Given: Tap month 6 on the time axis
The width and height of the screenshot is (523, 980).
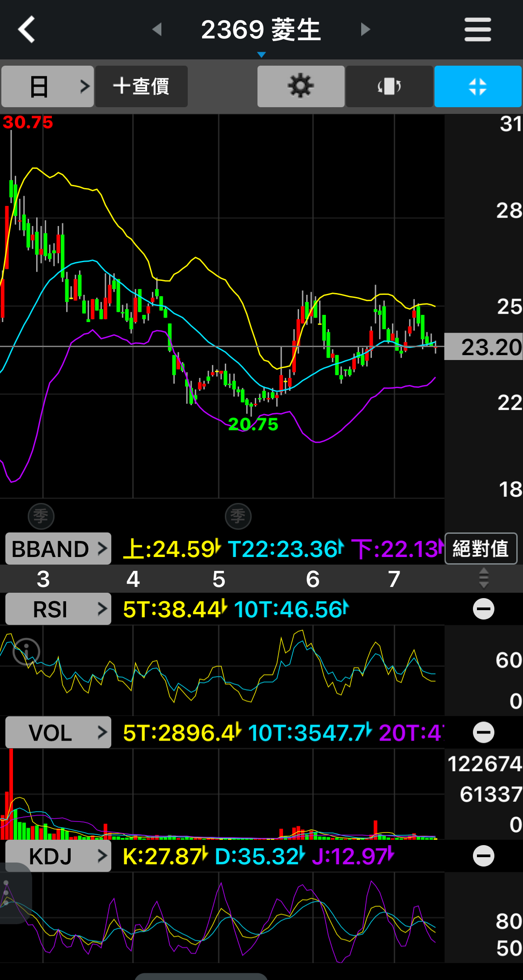Looking at the screenshot, I should point(312,579).
